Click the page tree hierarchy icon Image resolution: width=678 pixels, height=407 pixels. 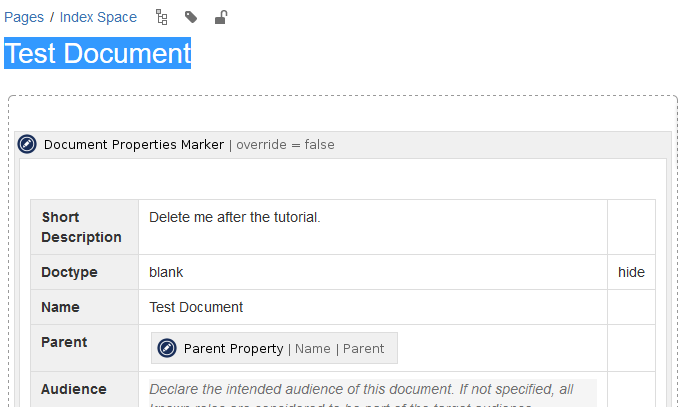[162, 17]
